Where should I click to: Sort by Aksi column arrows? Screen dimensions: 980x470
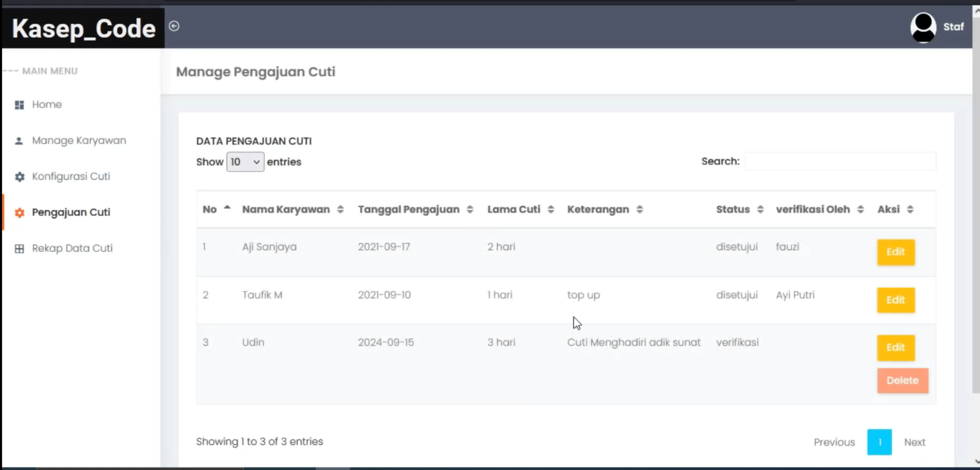[x=910, y=209]
